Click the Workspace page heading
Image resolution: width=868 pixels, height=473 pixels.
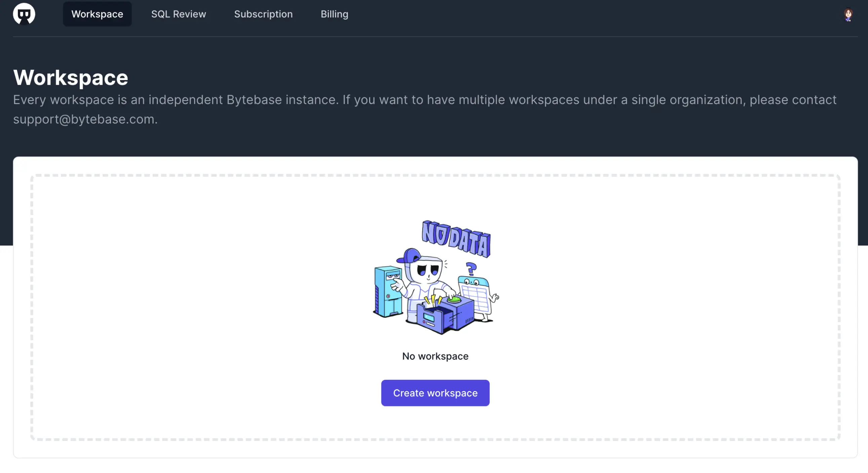70,77
